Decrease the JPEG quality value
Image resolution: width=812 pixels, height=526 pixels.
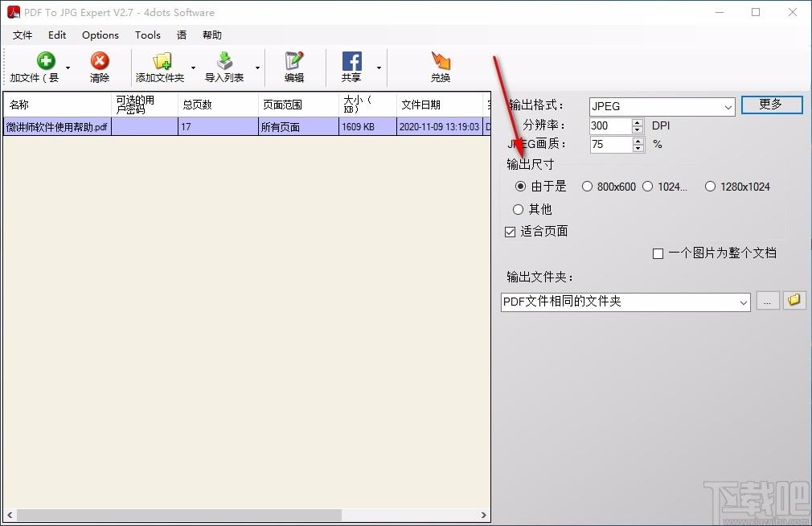coord(638,148)
